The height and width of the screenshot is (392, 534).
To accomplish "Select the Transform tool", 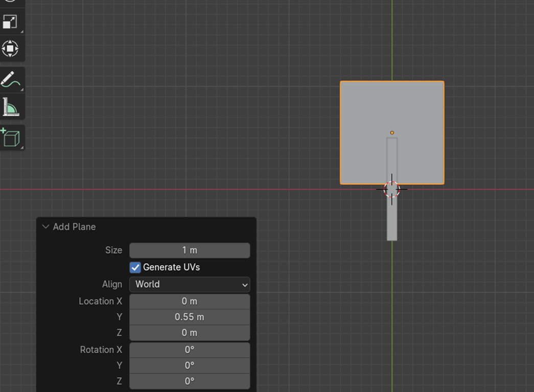I will [10, 49].
